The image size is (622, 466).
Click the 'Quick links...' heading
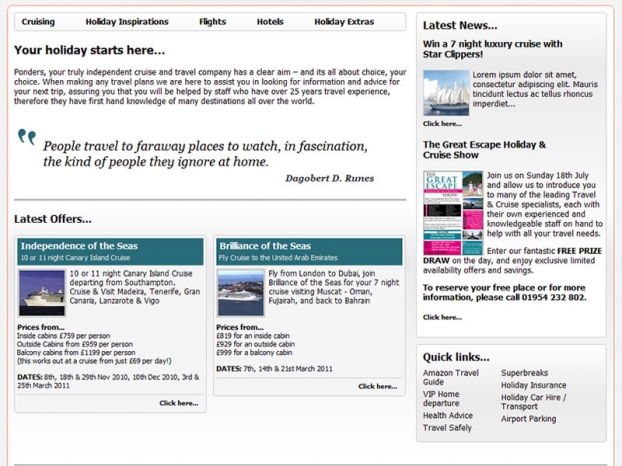pos(456,357)
